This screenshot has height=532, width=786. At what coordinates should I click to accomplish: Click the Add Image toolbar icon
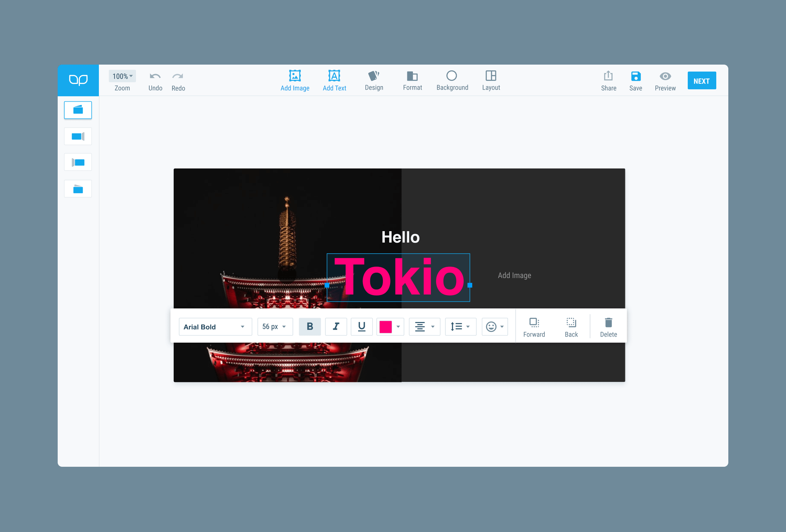point(294,76)
